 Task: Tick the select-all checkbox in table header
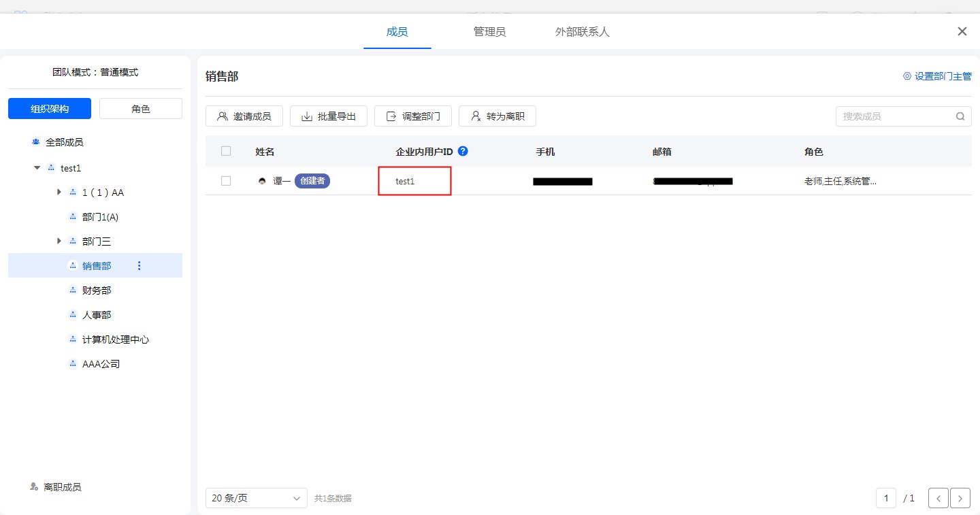pos(226,151)
